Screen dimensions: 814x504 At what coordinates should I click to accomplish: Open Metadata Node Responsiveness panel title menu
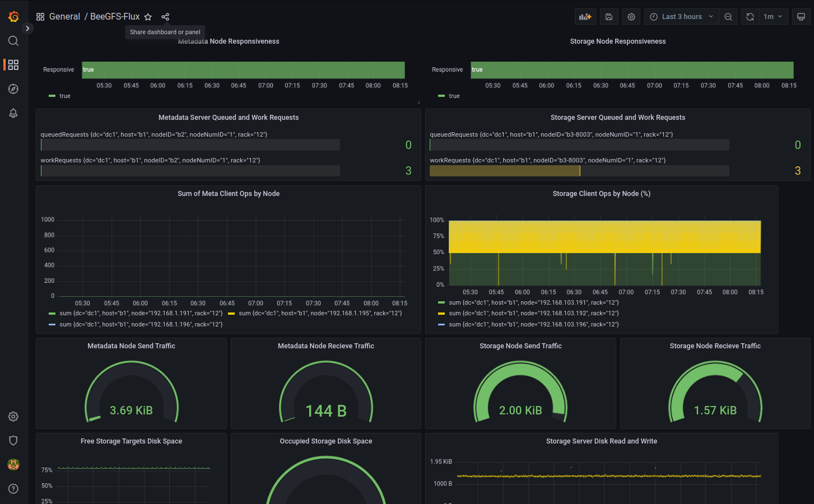coord(229,41)
